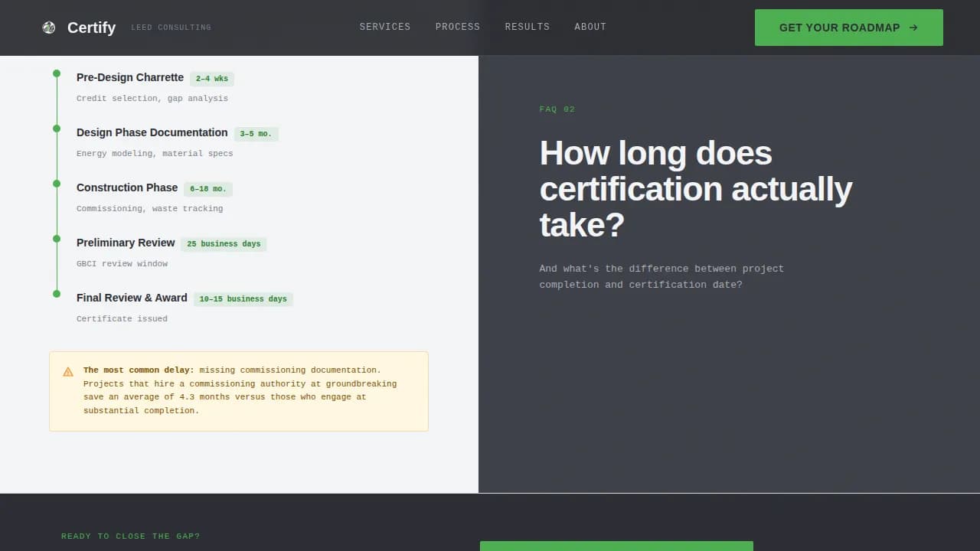Click the Design Phase Documentation heading
The height and width of the screenshot is (551, 980).
152,132
